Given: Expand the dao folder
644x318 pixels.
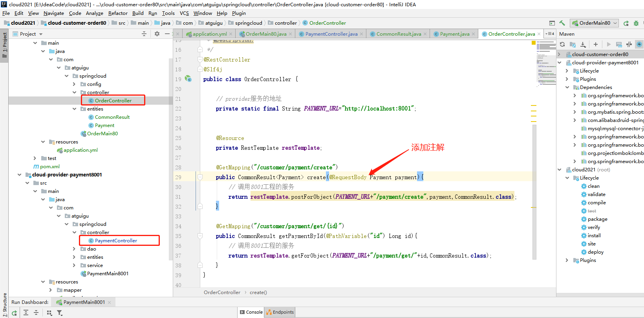Looking at the screenshot, I should pyautogui.click(x=74, y=249).
